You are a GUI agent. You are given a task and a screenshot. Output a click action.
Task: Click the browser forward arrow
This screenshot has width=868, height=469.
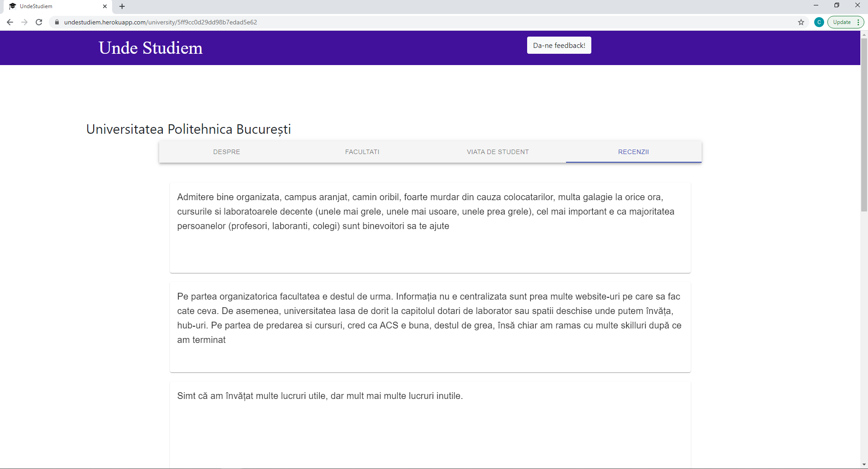pos(24,22)
